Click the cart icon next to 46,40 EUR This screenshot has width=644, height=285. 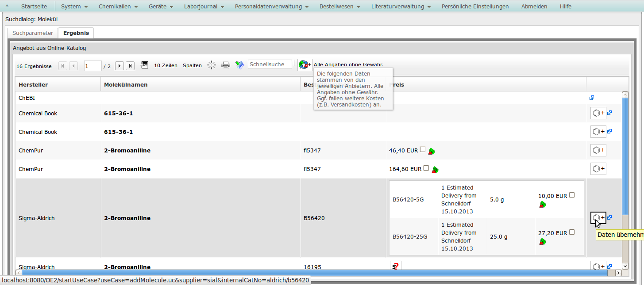[x=432, y=151]
